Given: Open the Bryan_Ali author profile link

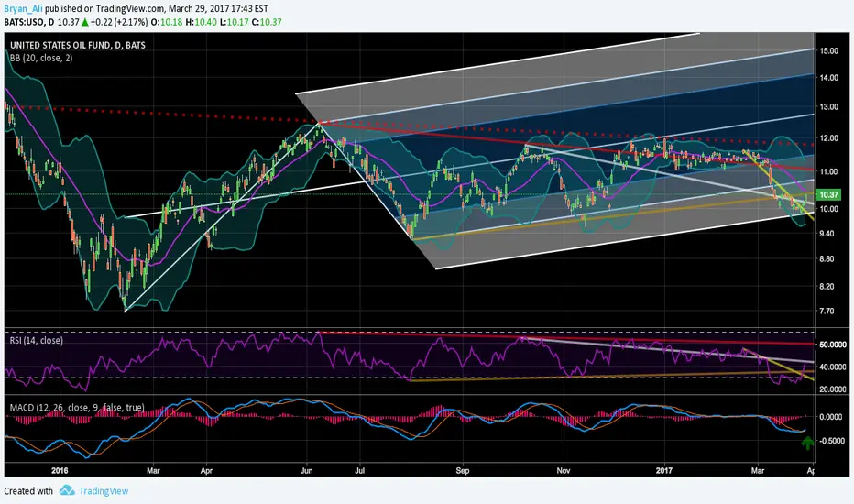Looking at the screenshot, I should tap(24, 9).
